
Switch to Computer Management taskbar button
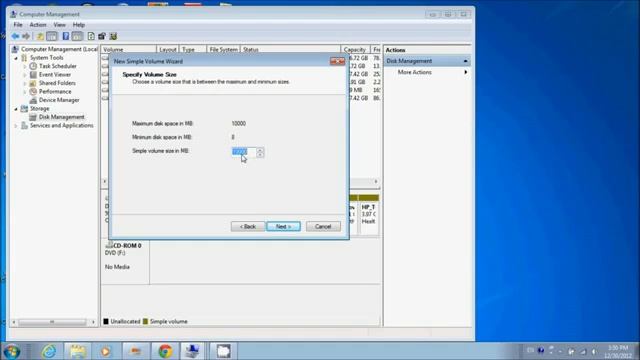coord(192,351)
